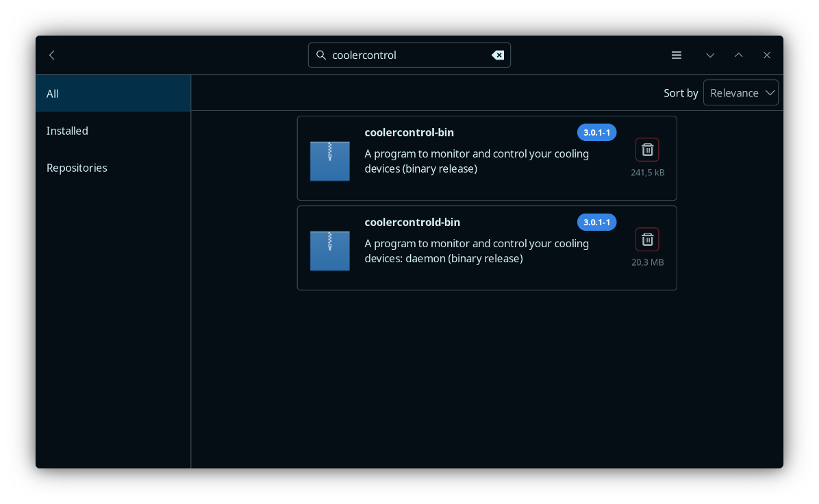Open the Sort by Relevance dropdown
Screen dimensions: 819x504
[x=740, y=93]
